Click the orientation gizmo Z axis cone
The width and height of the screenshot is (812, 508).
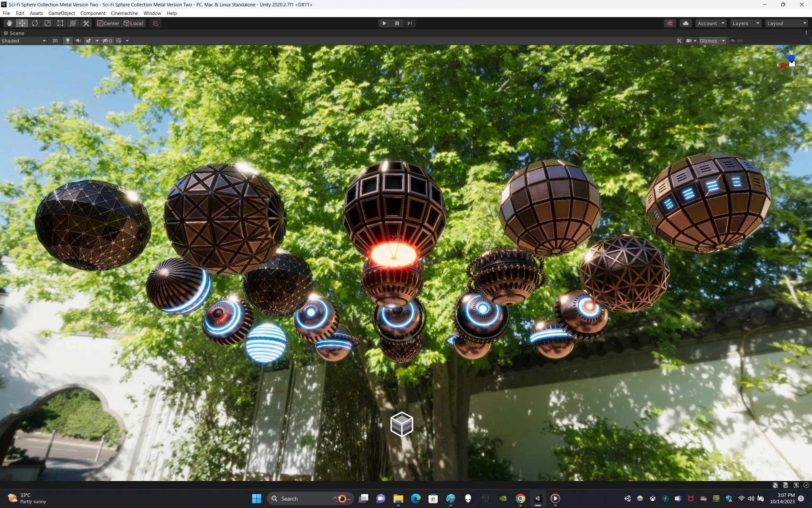coord(791,58)
